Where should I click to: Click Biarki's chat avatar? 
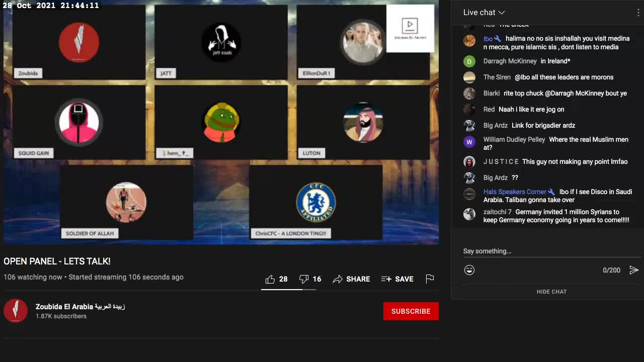[469, 94]
